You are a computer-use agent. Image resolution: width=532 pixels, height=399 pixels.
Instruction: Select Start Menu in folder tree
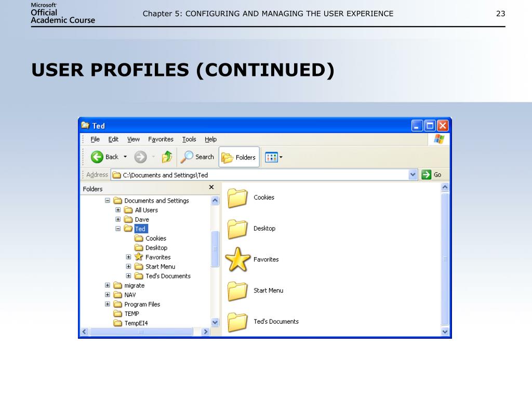coord(155,267)
